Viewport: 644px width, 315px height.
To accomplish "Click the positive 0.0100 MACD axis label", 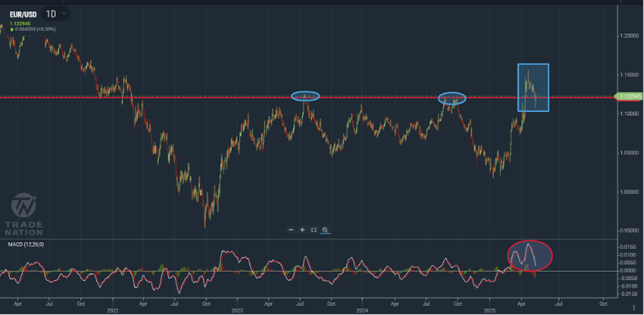I will point(628,255).
